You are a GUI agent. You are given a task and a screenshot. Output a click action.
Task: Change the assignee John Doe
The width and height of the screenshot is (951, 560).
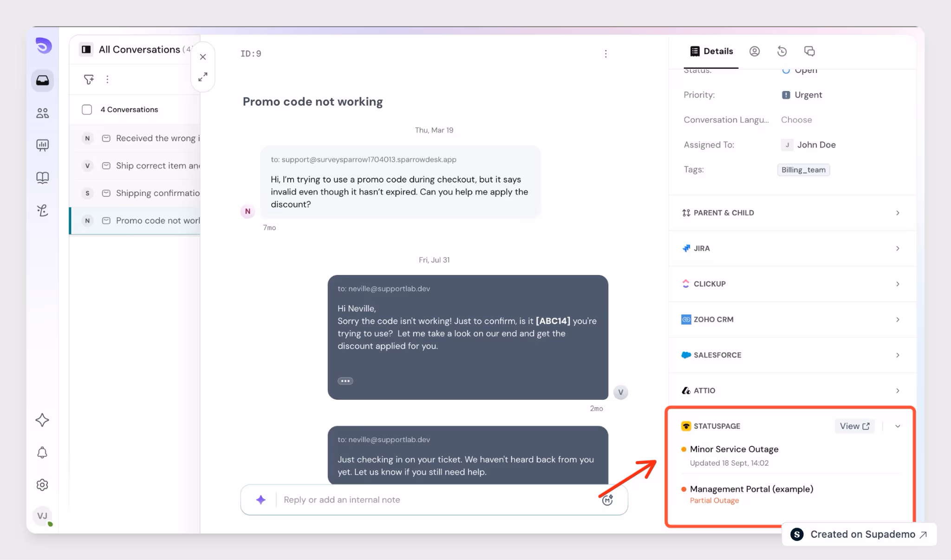(x=808, y=145)
